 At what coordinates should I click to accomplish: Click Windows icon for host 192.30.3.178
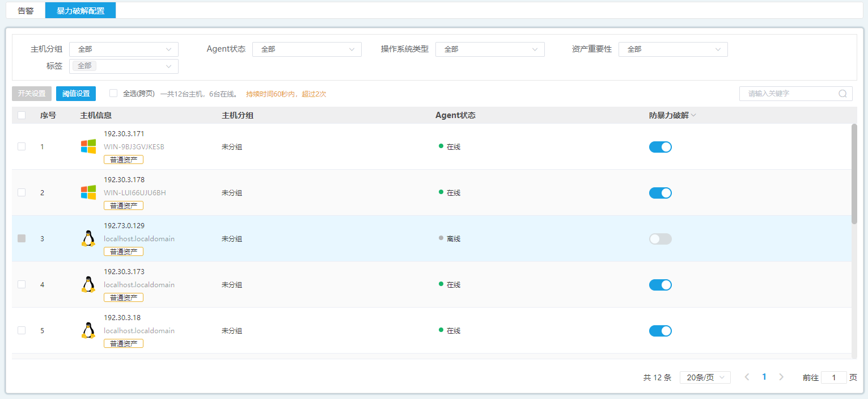point(88,192)
